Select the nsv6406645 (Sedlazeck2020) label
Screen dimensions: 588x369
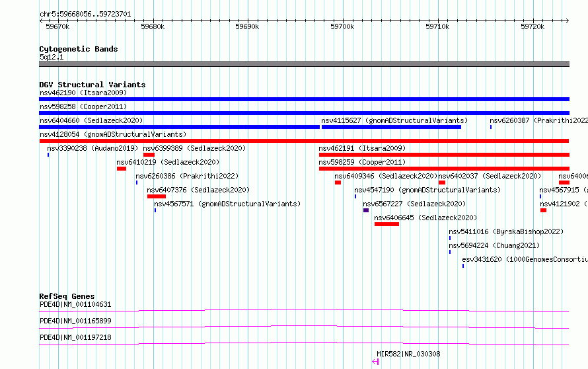click(x=425, y=218)
